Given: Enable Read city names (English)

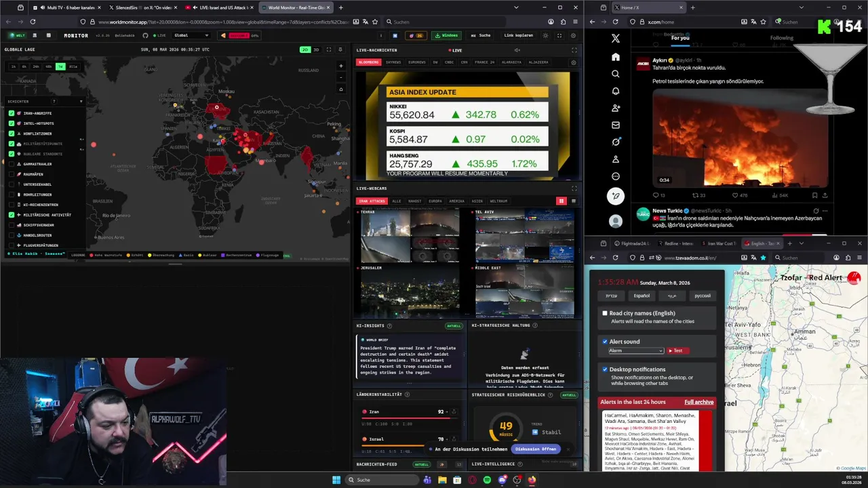Looking at the screenshot, I should 605,313.
